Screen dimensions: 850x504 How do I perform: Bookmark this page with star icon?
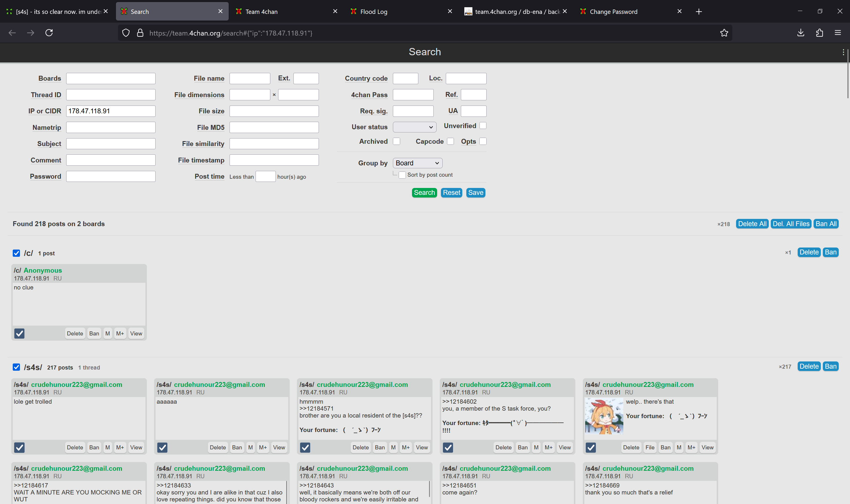[724, 33]
